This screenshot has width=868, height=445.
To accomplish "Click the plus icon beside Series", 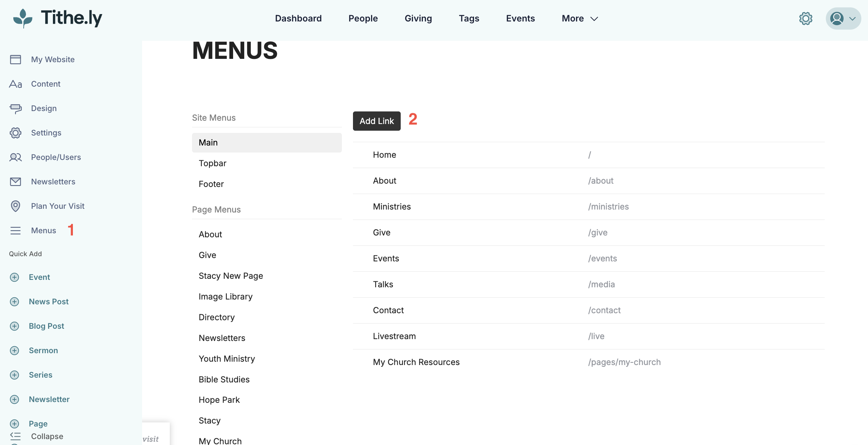I will point(14,375).
